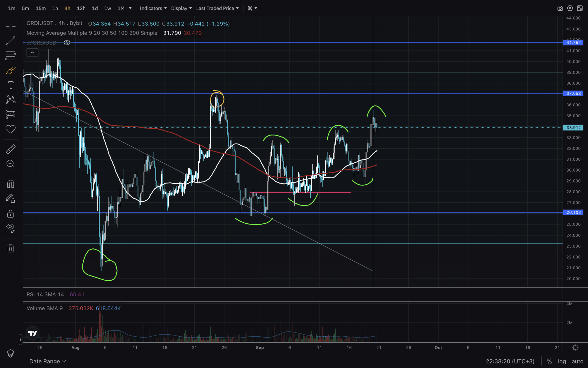The height and width of the screenshot is (368, 588).
Task: Open the Indicators dropdown
Action: [x=153, y=8]
